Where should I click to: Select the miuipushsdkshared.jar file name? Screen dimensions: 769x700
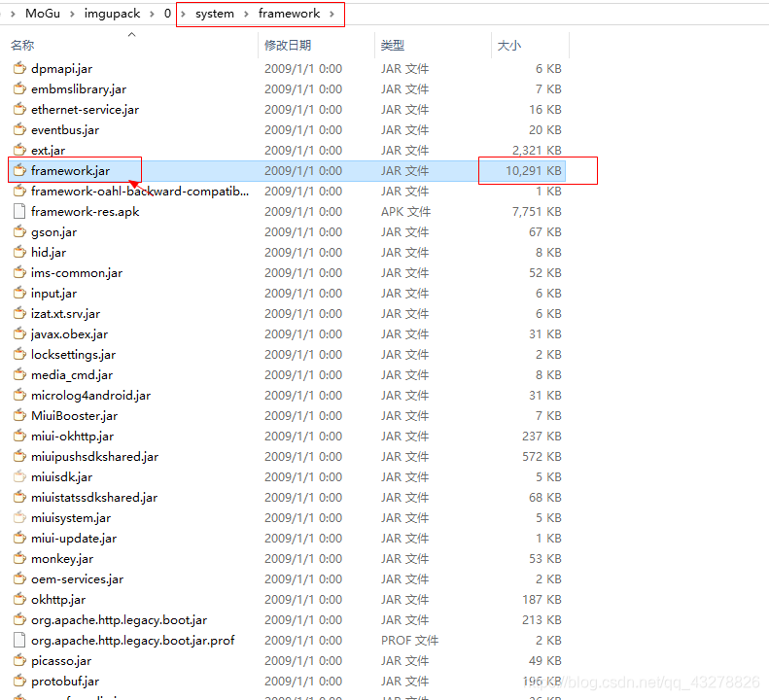click(94, 457)
